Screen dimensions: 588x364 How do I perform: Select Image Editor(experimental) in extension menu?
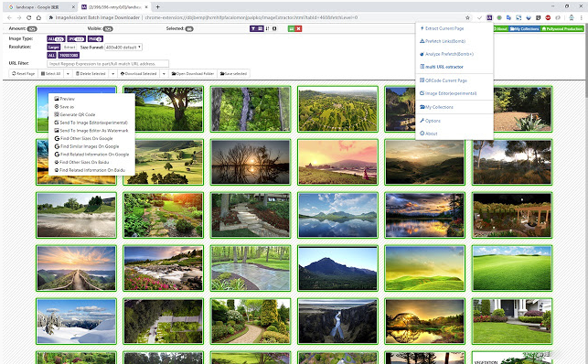pyautogui.click(x=448, y=93)
